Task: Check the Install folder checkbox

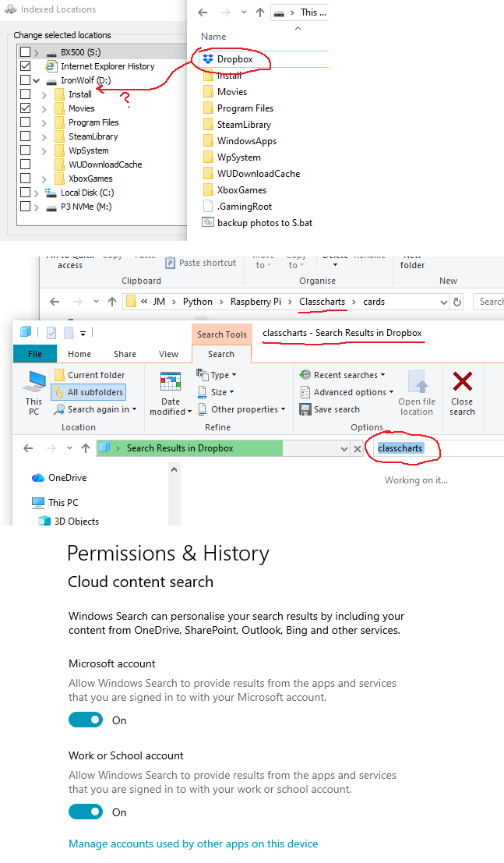Action: (x=25, y=94)
